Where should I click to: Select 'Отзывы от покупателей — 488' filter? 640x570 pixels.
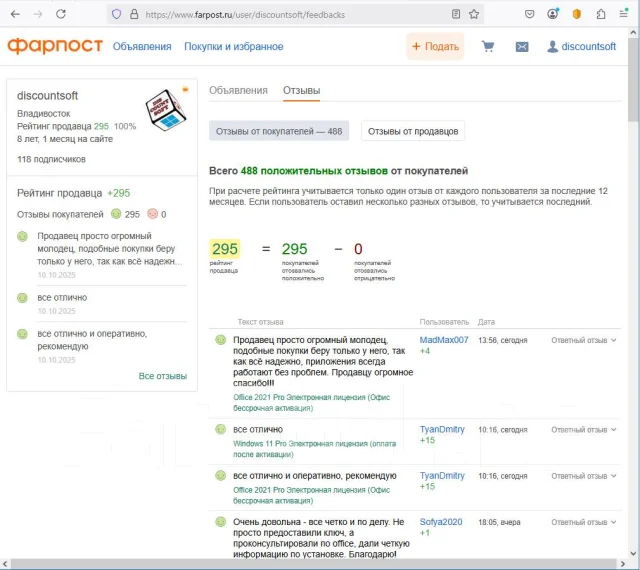(x=279, y=131)
